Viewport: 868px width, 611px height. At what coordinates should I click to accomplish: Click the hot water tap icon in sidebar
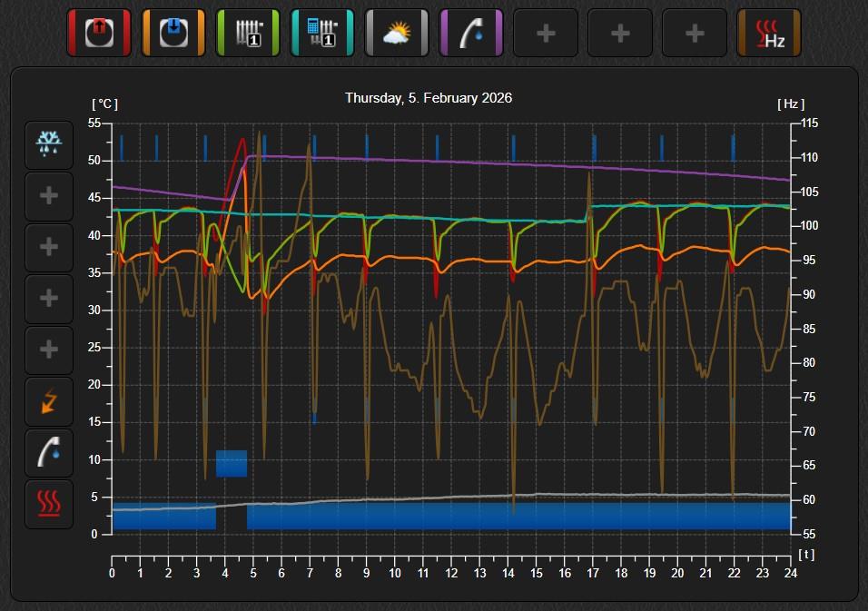pos(48,453)
